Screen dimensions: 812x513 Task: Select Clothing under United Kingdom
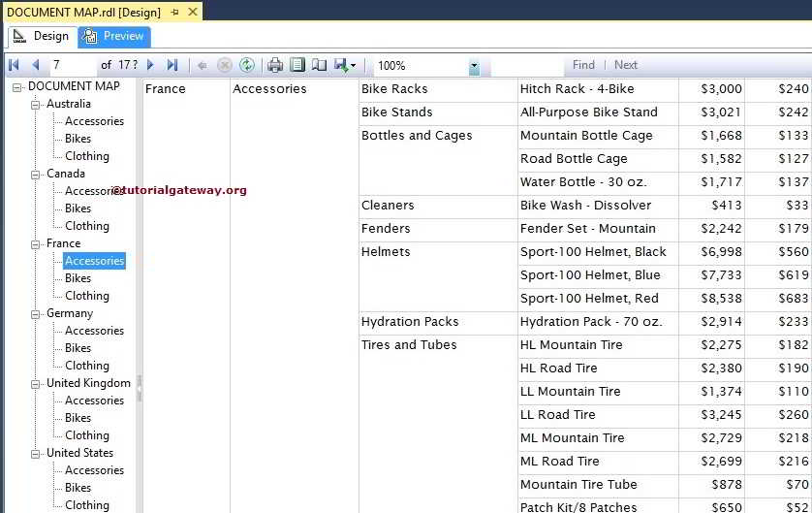pos(87,435)
